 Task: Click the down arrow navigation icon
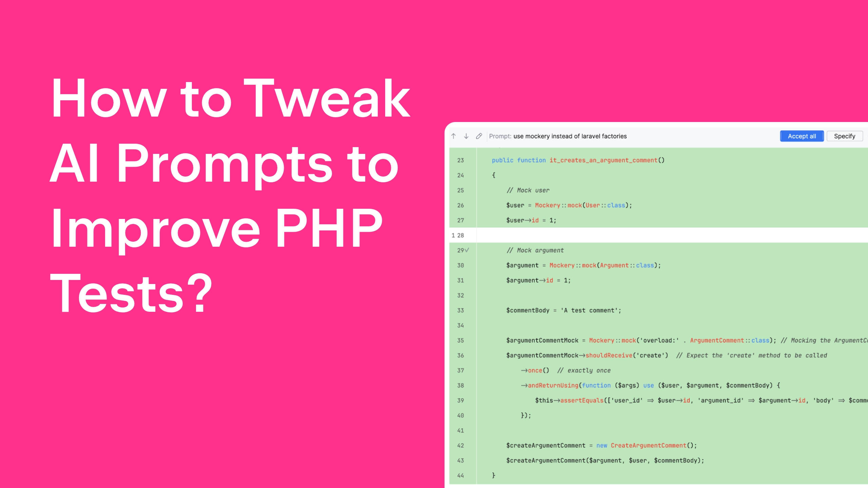(x=466, y=136)
